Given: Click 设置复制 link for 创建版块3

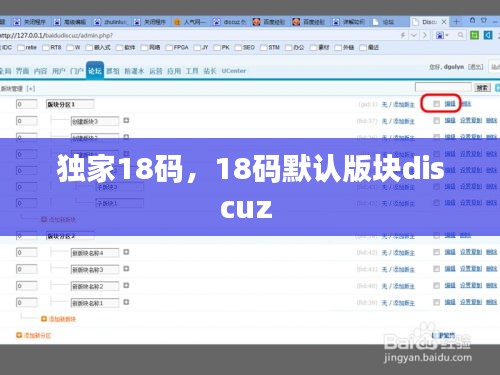Looking at the screenshot, I should [x=471, y=120].
